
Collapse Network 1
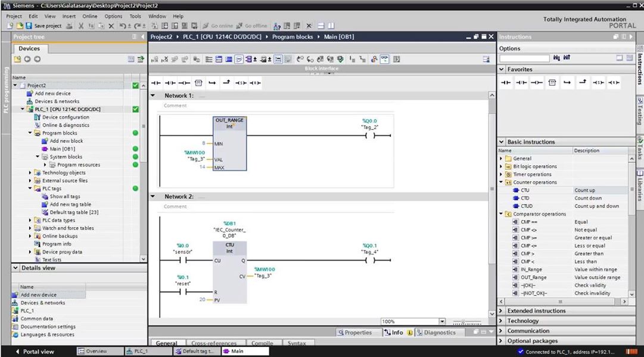tap(153, 96)
